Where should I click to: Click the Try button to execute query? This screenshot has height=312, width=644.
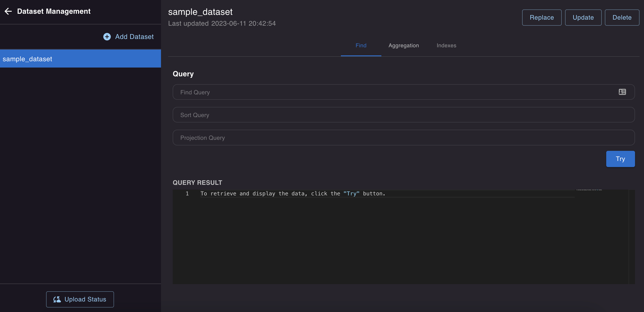tap(620, 159)
